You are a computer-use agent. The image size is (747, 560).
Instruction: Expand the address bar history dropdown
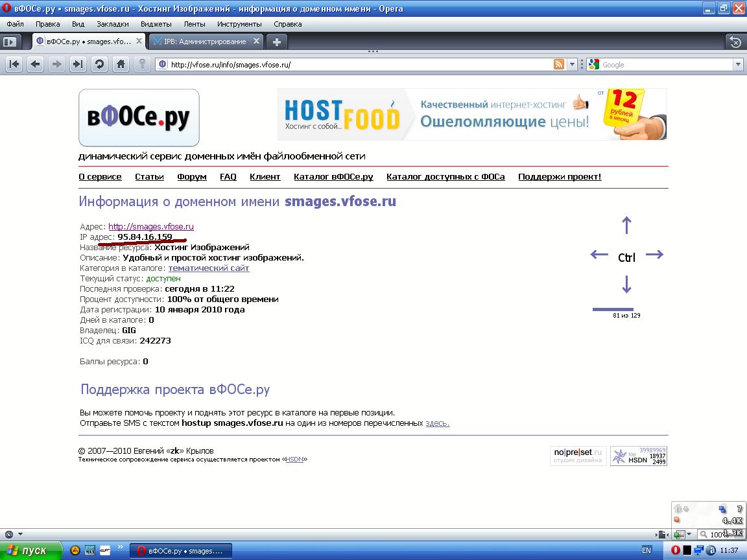[x=572, y=64]
